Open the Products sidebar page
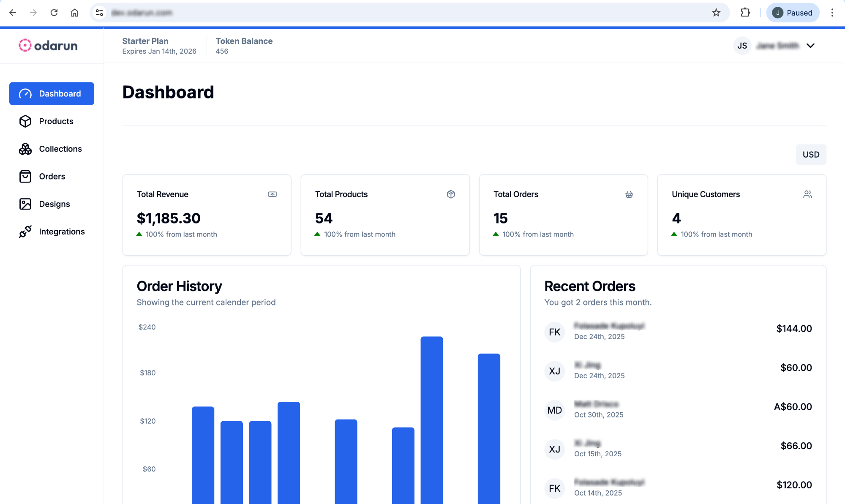 (x=56, y=121)
